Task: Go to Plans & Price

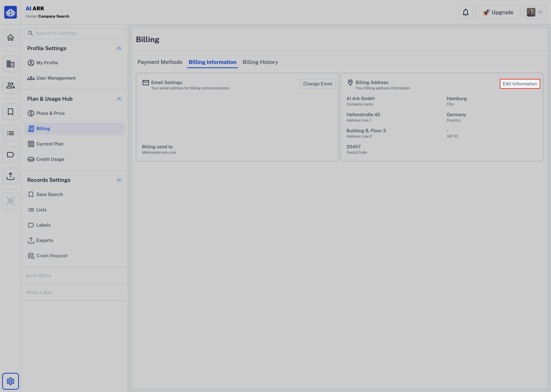Action: pos(75,113)
